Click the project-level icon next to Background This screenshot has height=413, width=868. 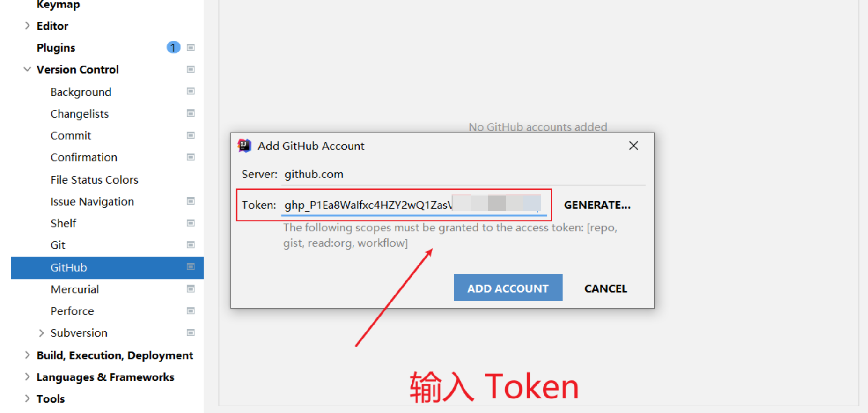click(x=191, y=91)
